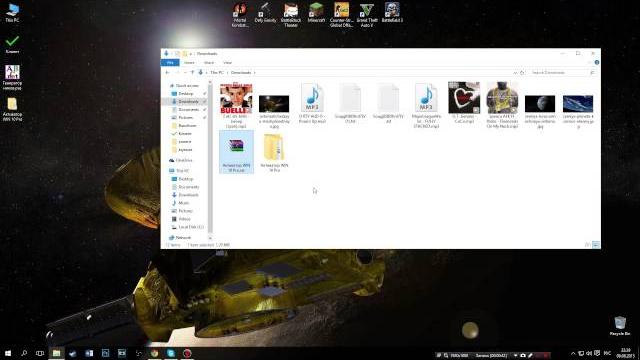Go up one folder level
The height and width of the screenshot is (360, 640).
(192, 73)
